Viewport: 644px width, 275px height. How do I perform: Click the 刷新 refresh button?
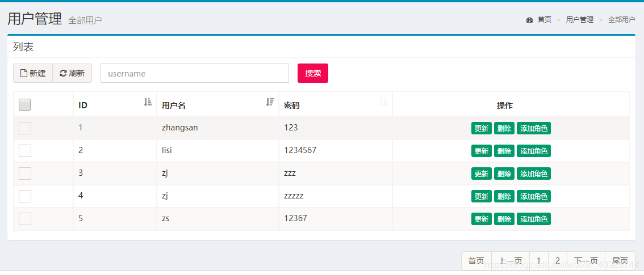[72, 73]
